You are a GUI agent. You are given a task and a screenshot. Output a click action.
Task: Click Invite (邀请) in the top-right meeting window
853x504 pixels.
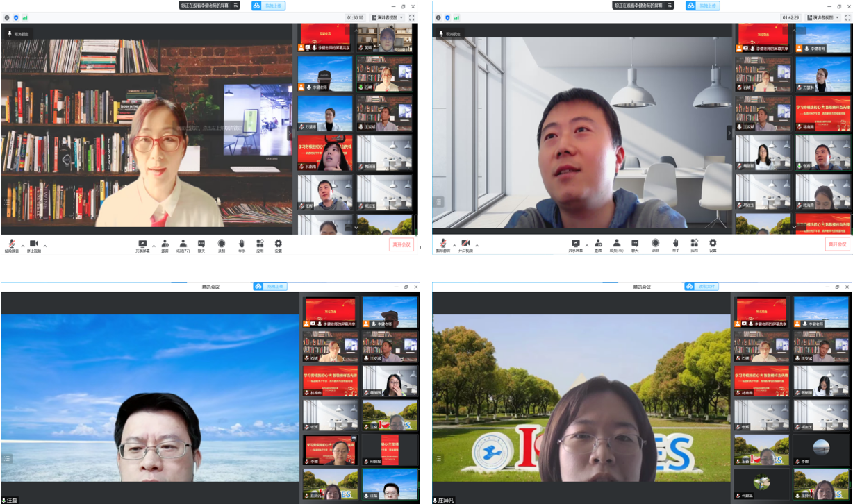[598, 244]
